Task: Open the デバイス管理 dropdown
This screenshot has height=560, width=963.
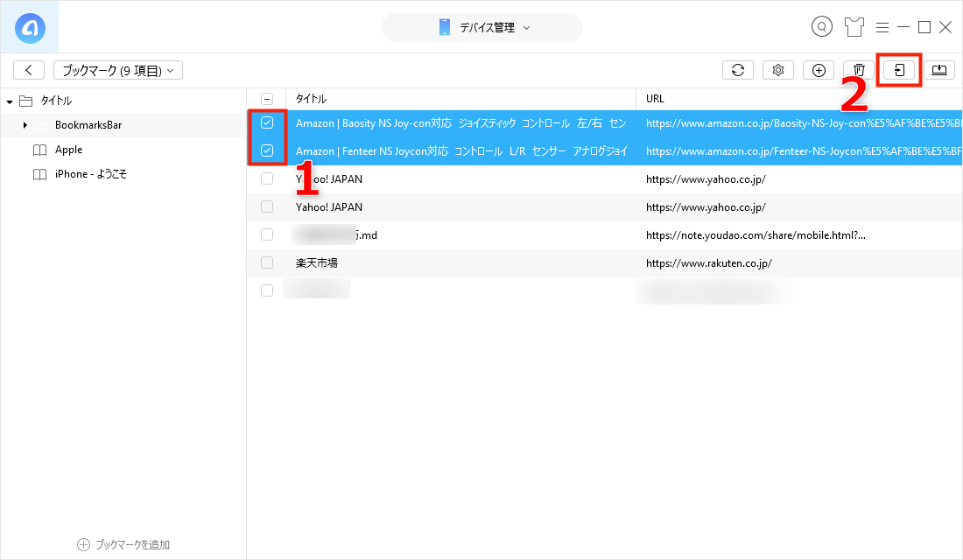Action: click(x=482, y=28)
